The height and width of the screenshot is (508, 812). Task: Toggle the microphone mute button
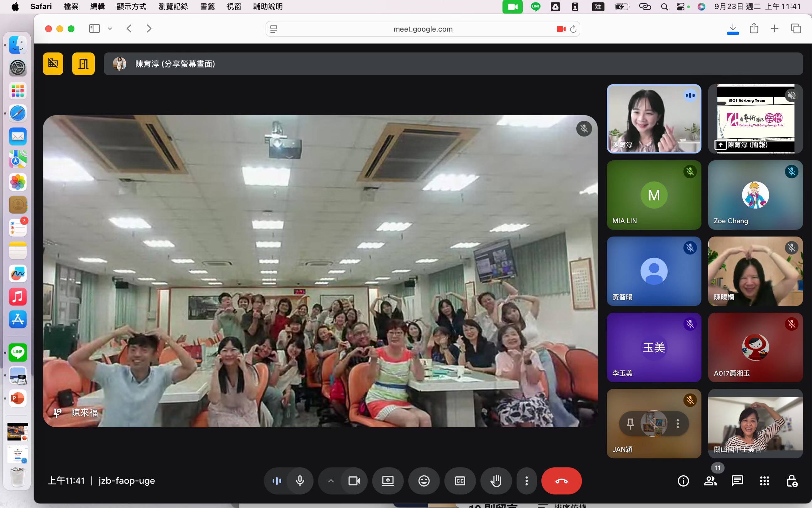coord(300,481)
